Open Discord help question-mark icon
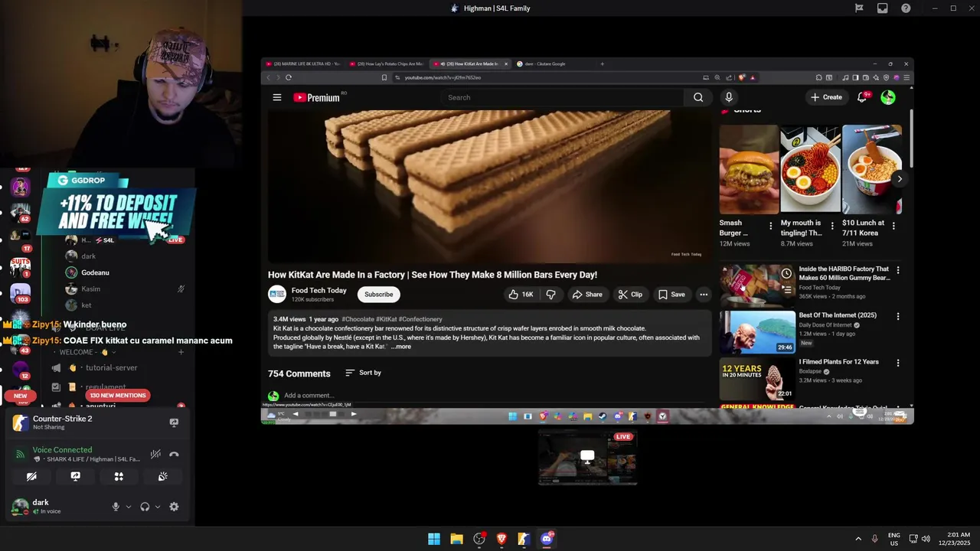Viewport: 980px width, 551px height. (x=906, y=8)
